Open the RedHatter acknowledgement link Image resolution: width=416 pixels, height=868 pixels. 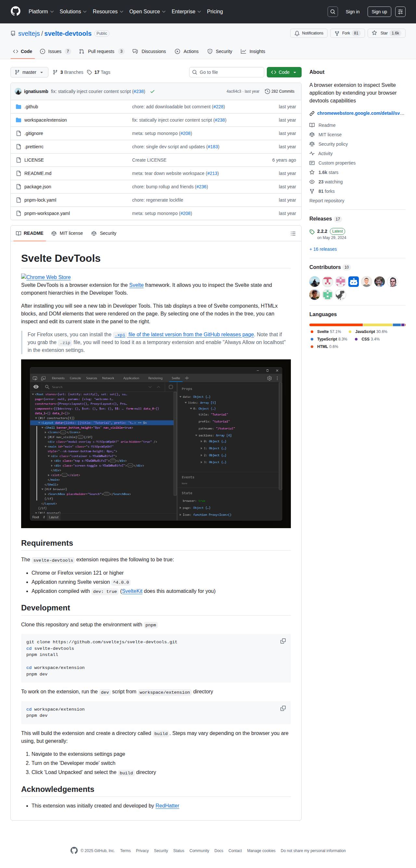point(167,806)
